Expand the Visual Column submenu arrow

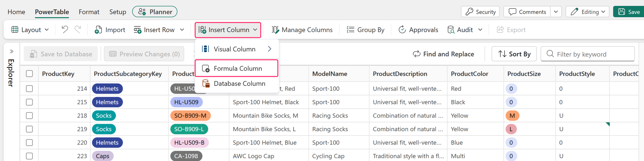tap(269, 49)
